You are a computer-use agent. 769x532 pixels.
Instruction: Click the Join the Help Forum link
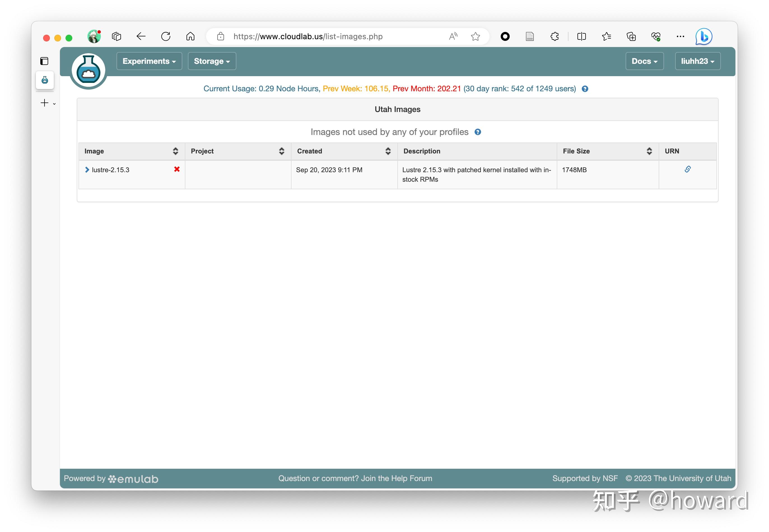point(396,478)
